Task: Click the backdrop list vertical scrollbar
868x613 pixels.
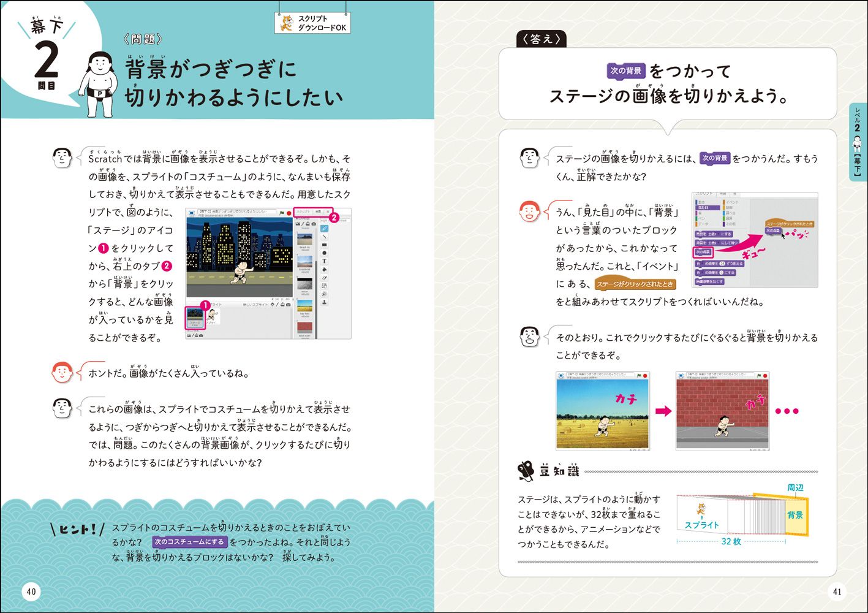Action: 316,300
